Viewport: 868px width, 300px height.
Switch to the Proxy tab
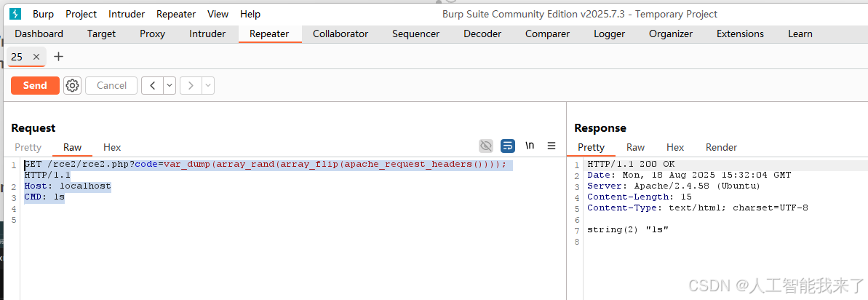coord(152,33)
